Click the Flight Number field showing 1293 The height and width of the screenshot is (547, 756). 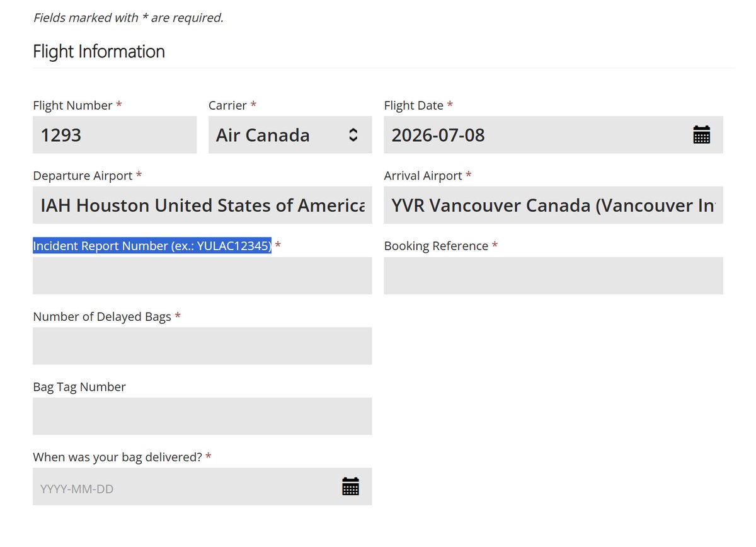[115, 135]
